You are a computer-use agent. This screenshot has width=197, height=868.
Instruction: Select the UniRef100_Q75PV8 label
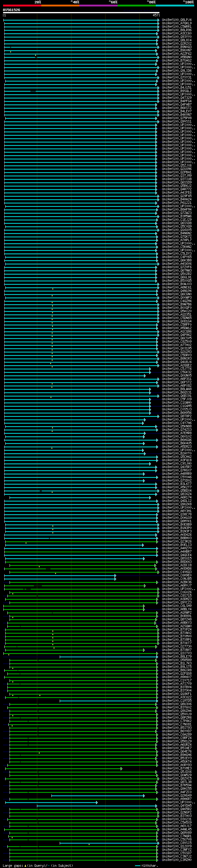pos(177,118)
